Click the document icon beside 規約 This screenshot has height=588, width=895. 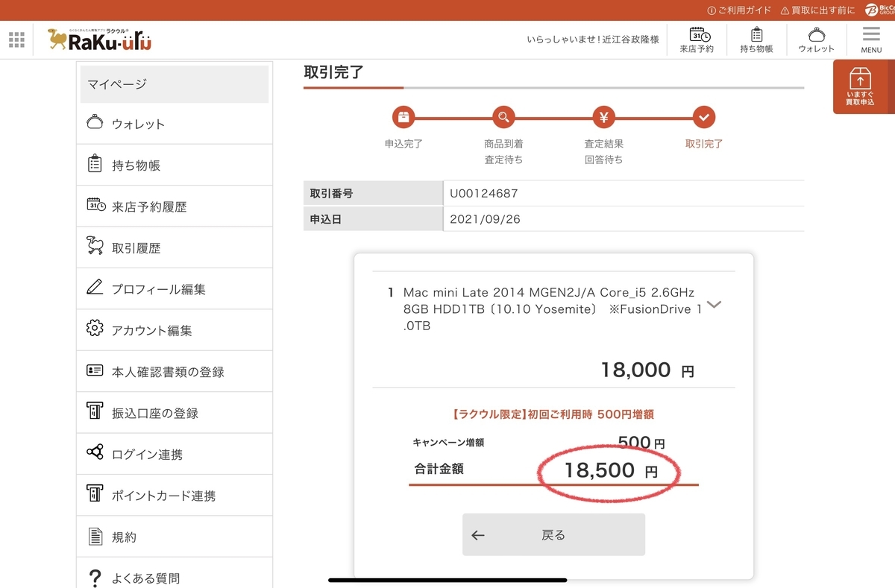[95, 536]
